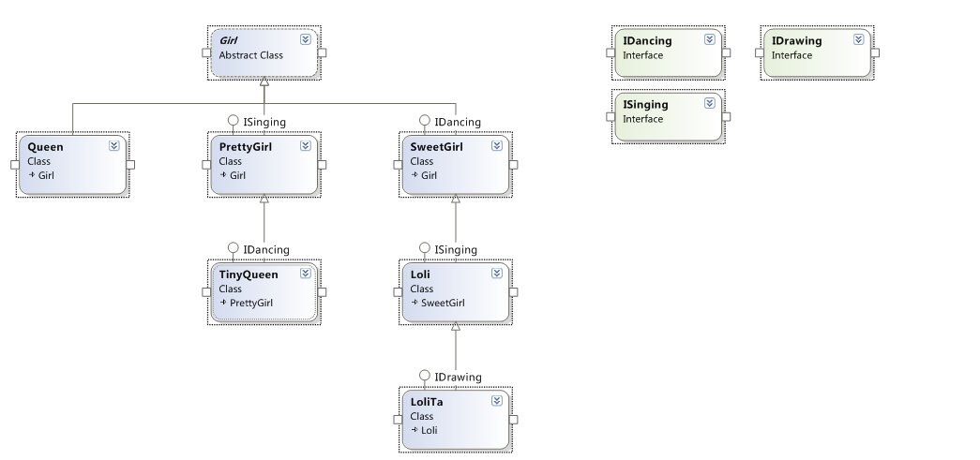
Task: Expand the IDrawing interface chevron
Action: pyautogui.click(x=858, y=40)
